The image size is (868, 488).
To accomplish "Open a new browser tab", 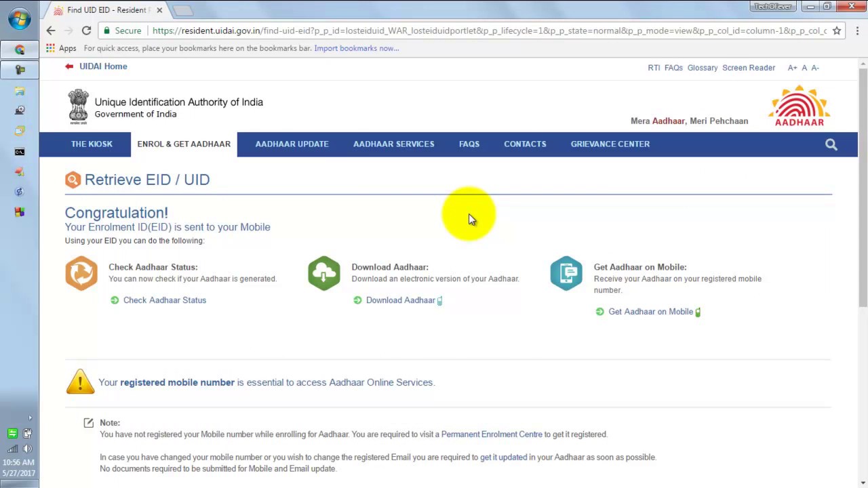I will coord(183,10).
